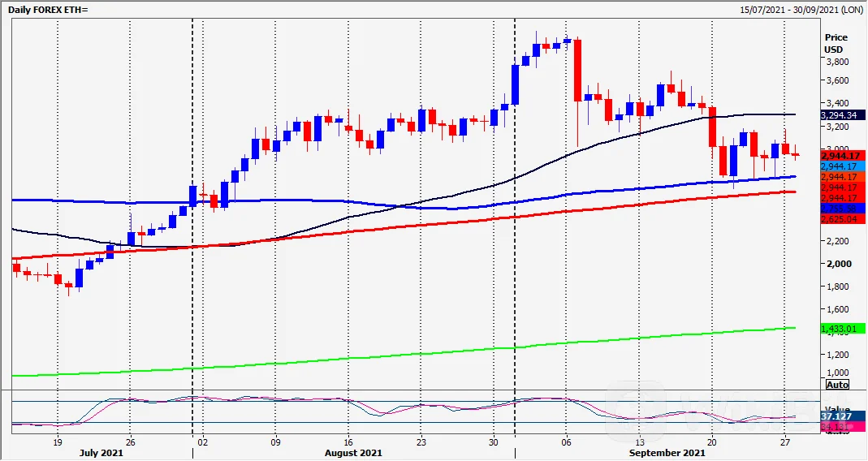Viewport: 868px width, 461px height.
Task: Click the 2,000 level on price axis
Action: coord(836,264)
